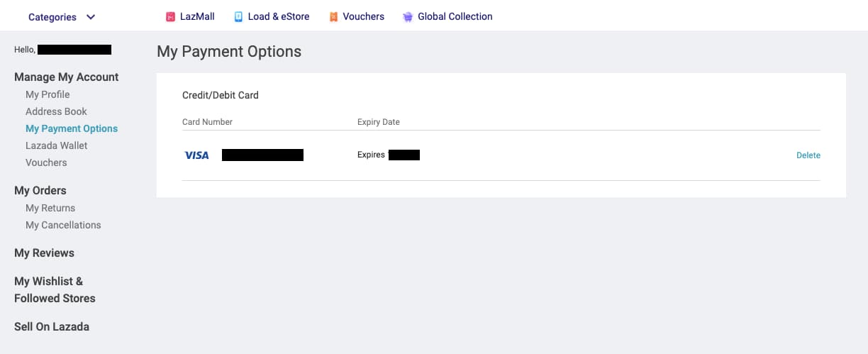This screenshot has width=868, height=354.
Task: Open My Returns link
Action: [x=50, y=208]
